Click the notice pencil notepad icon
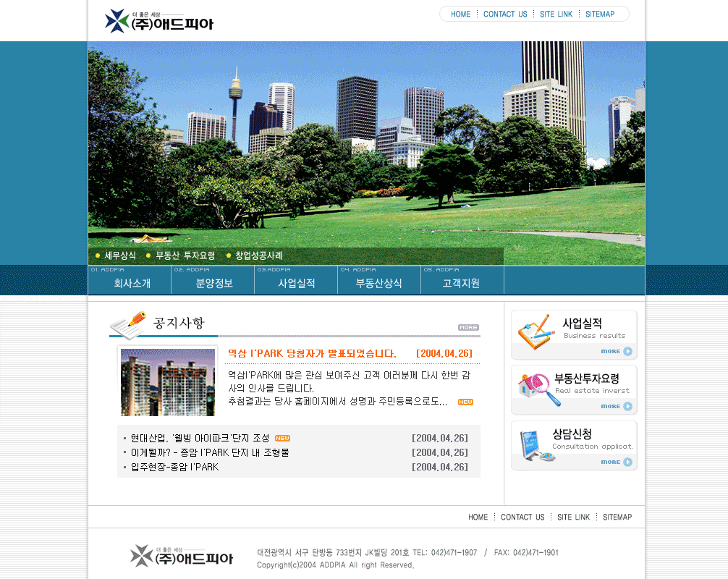The width and height of the screenshot is (728, 579). coord(128,324)
